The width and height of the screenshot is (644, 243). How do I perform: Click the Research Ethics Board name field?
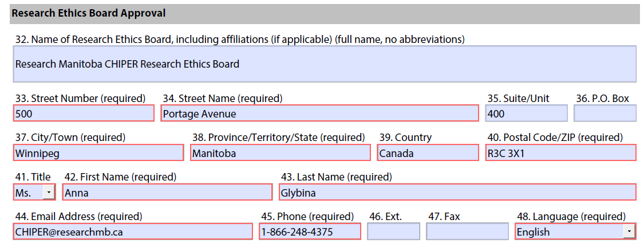325,64
